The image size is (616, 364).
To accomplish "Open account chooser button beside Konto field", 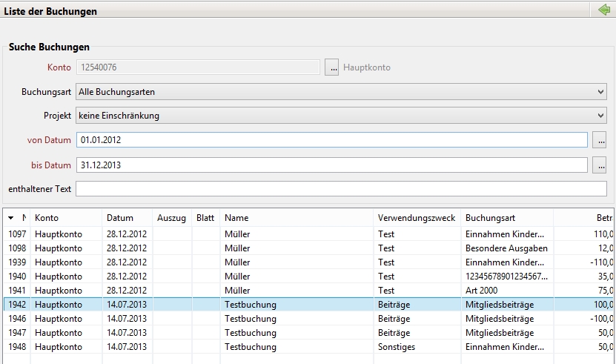I will tap(334, 67).
